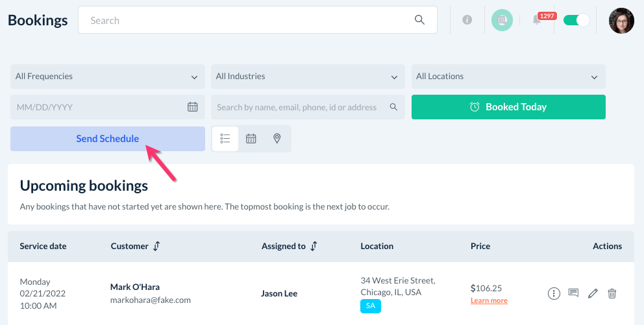Open the All Industries dropdown
Image resolution: width=644 pixels, height=325 pixels.
click(x=308, y=77)
